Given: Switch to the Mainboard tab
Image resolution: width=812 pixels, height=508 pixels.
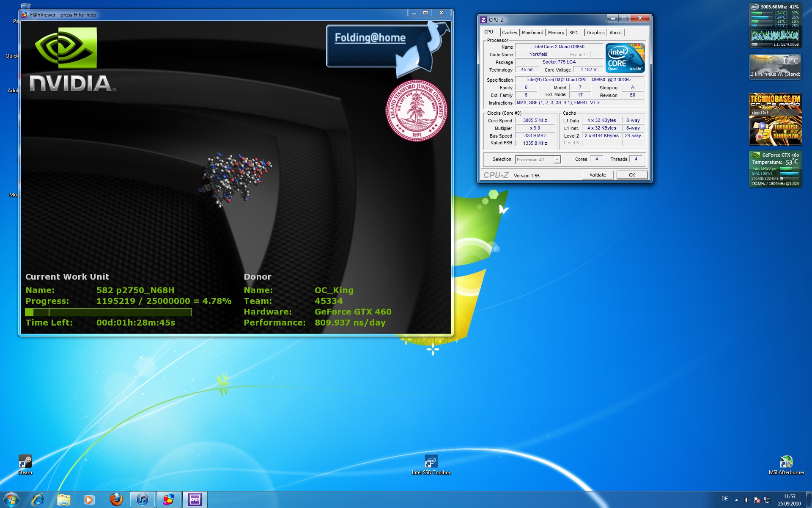Looking at the screenshot, I should coord(532,33).
